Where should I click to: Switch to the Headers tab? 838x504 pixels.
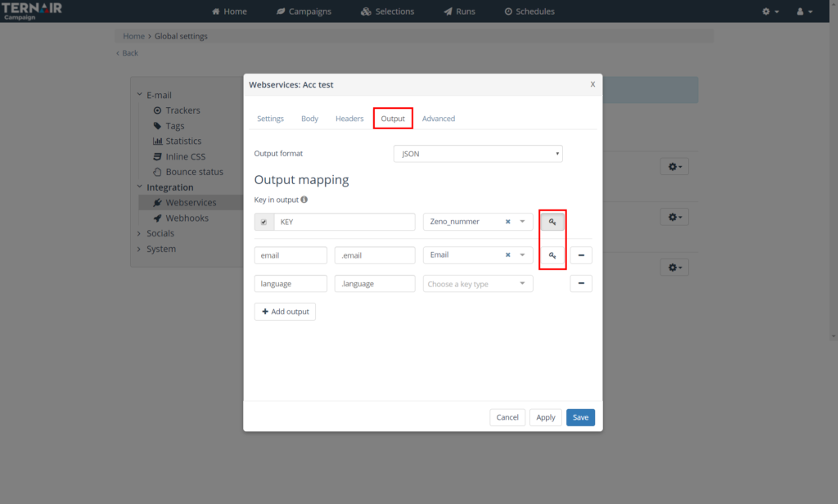[x=349, y=119]
